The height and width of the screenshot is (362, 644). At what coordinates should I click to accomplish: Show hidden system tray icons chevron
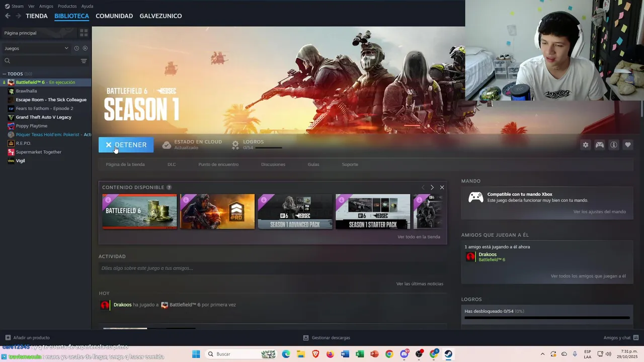click(x=542, y=354)
